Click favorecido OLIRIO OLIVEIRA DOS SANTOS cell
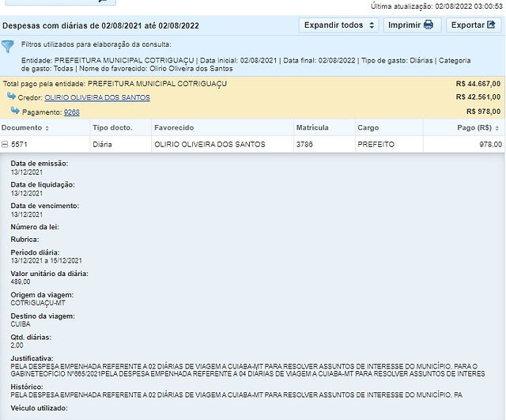The height and width of the screenshot is (420, 506). [210, 144]
